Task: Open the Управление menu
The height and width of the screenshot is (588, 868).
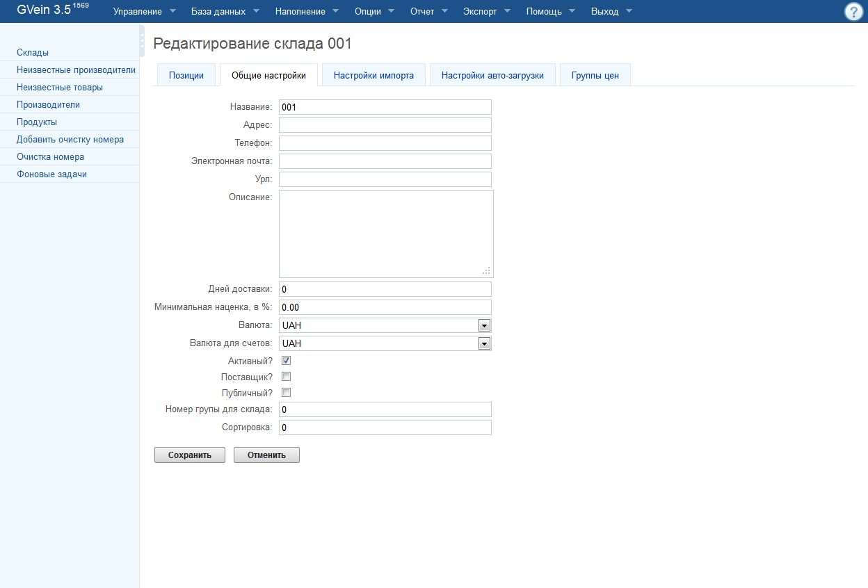Action: [x=144, y=12]
